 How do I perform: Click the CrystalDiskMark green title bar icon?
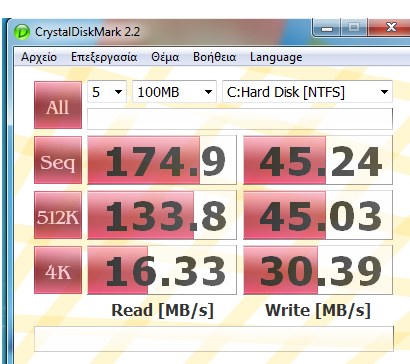(22, 32)
